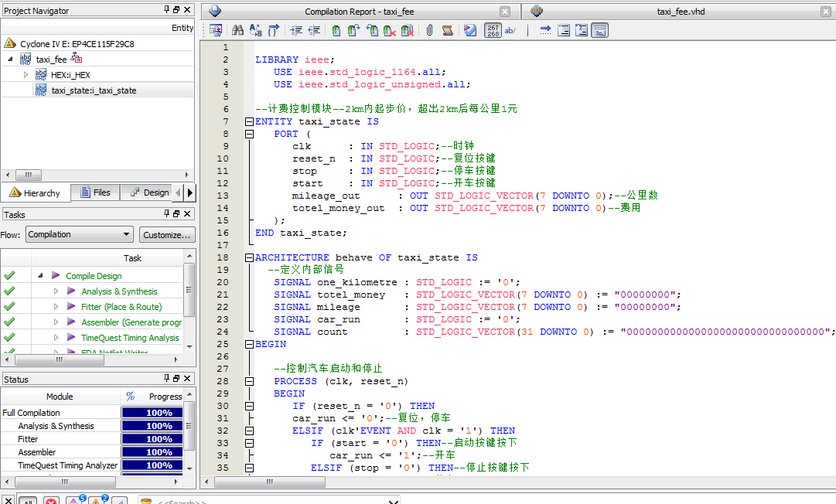This screenshot has height=504, width=836.
Task: Click the scroll-shaped Insert Template icon
Action: [x=447, y=30]
